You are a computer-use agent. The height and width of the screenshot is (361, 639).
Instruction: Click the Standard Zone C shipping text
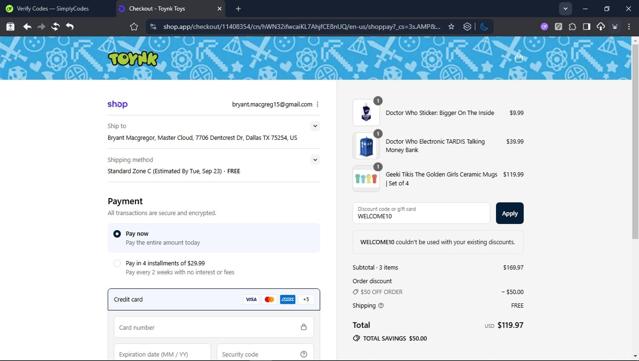point(174,171)
